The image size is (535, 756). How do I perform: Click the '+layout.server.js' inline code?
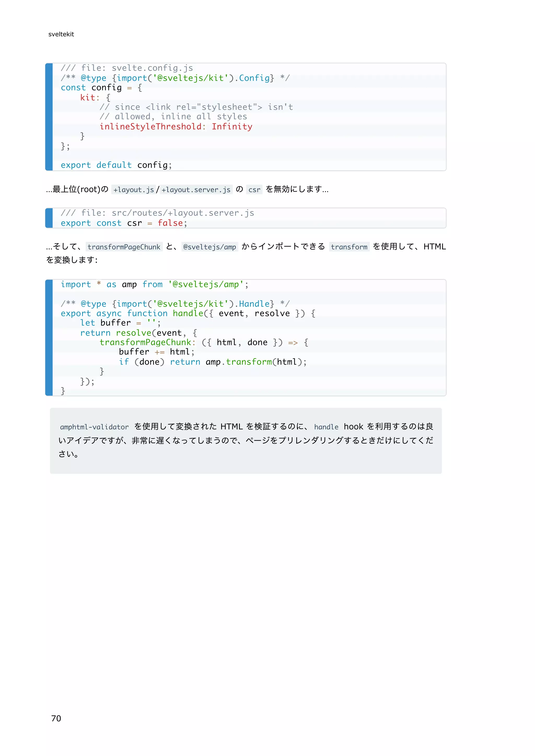click(x=196, y=190)
